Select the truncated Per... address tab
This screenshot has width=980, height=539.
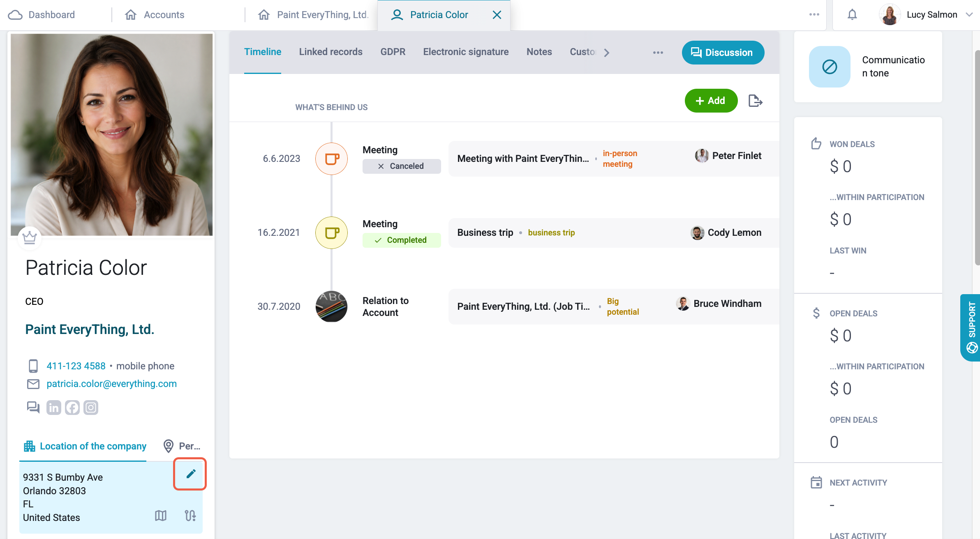click(181, 446)
